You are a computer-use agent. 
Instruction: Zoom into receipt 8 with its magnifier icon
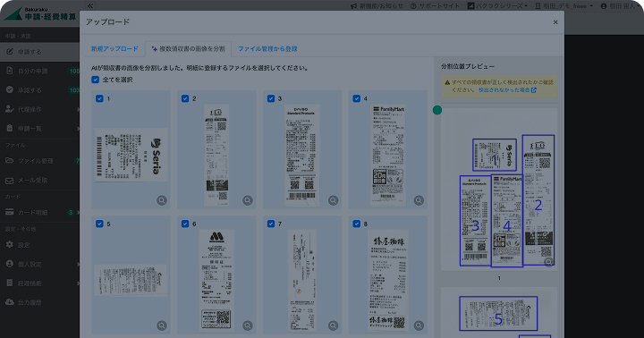pyautogui.click(x=419, y=325)
